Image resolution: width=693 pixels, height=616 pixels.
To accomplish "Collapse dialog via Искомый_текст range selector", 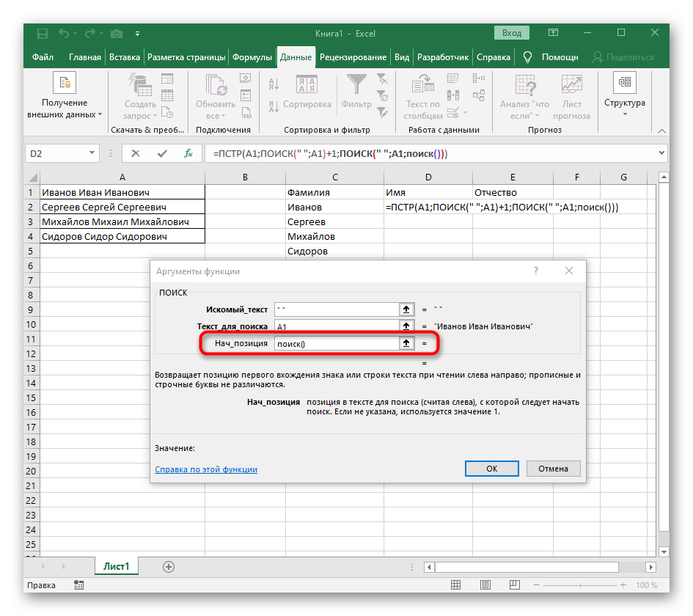I will click(405, 309).
